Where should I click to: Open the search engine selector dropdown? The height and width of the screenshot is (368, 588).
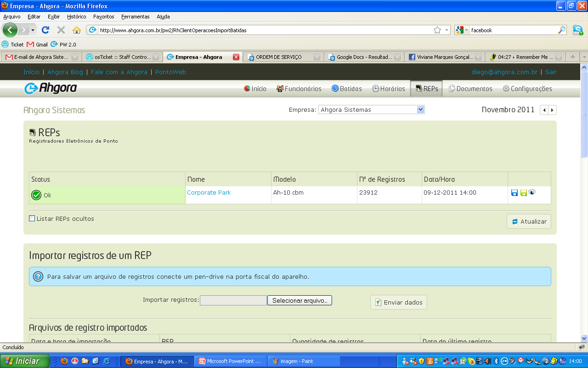tap(462, 30)
